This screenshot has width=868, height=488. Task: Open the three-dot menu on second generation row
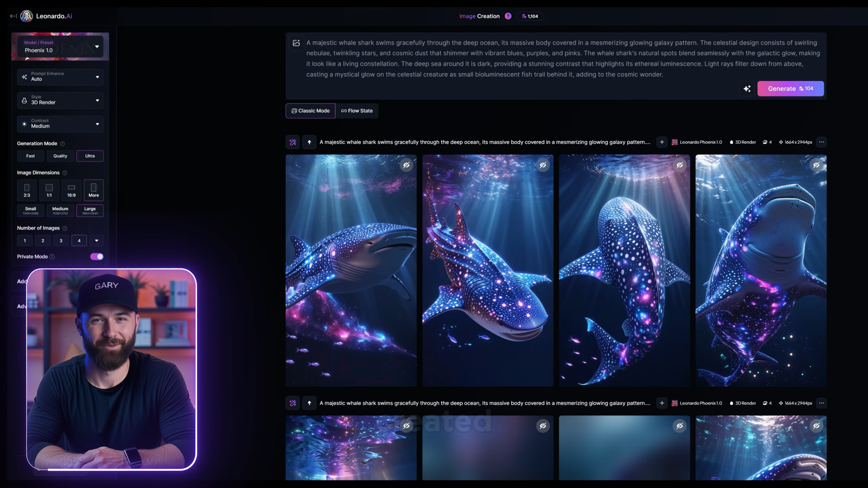tap(821, 403)
